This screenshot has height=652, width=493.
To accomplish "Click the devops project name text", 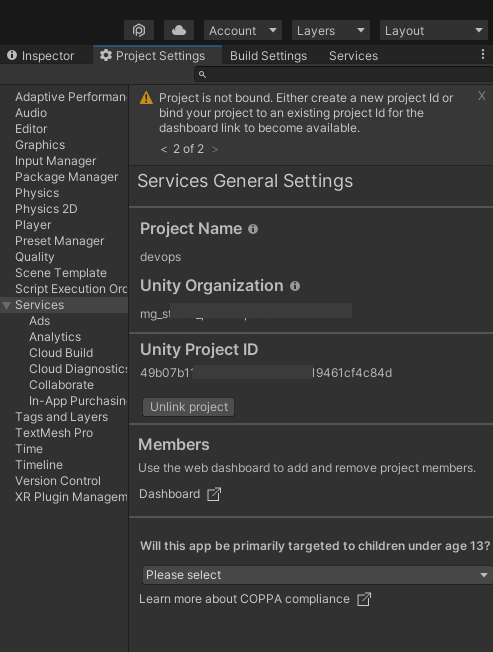I will 160,257.
